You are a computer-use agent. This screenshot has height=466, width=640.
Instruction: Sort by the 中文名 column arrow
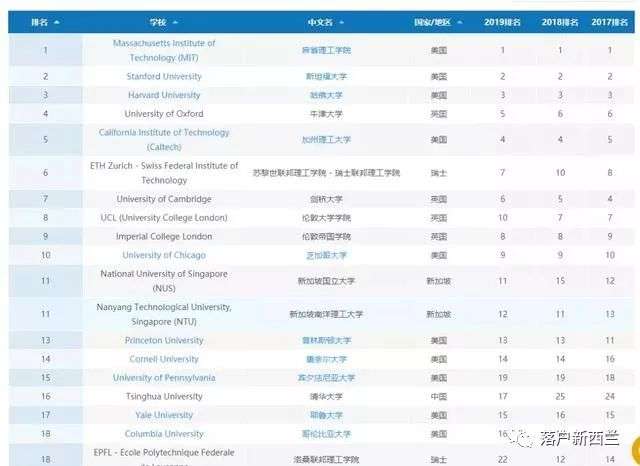341,22
